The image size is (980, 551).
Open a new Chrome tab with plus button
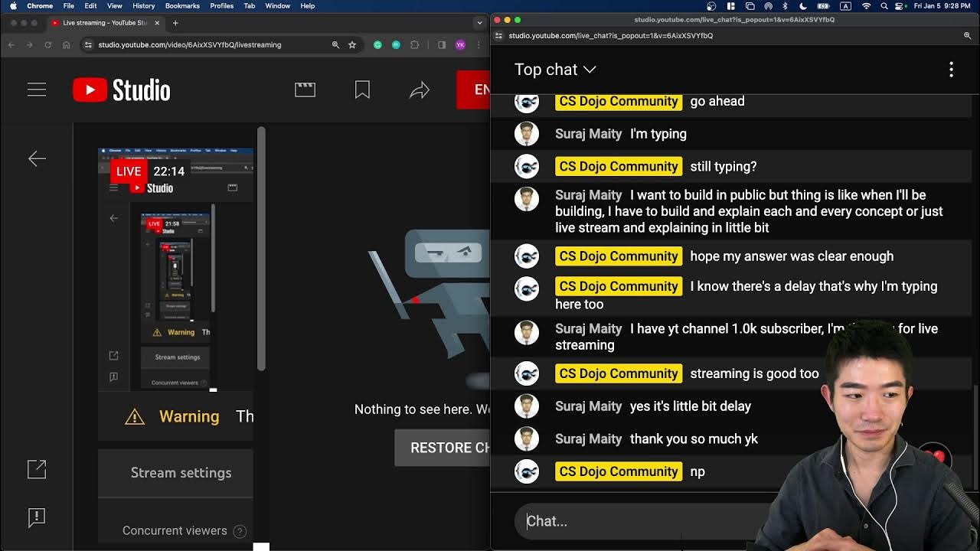coord(175,23)
